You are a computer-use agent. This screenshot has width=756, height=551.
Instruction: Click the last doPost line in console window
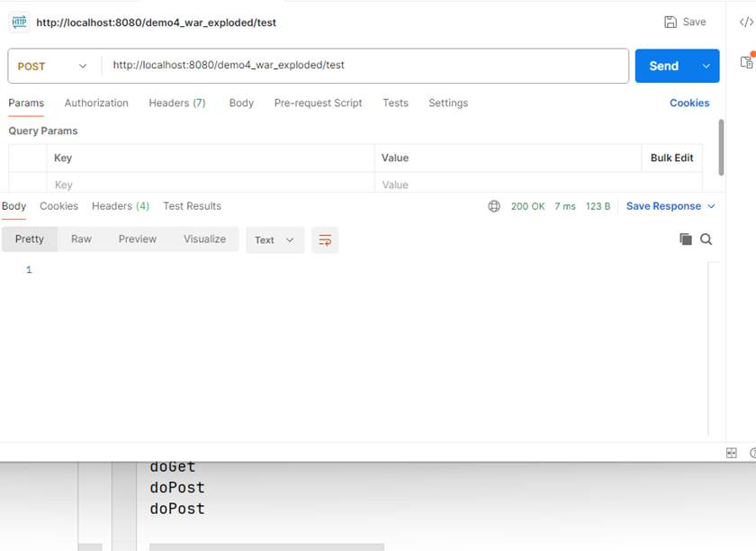click(x=177, y=509)
